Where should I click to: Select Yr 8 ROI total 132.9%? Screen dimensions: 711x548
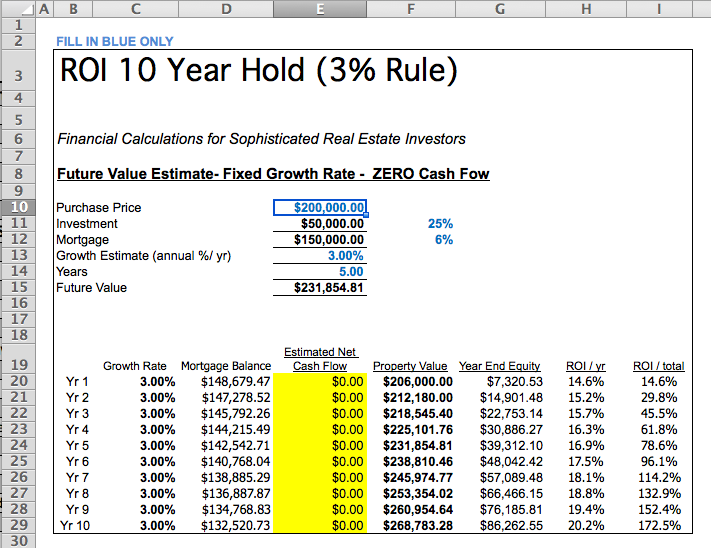[659, 494]
